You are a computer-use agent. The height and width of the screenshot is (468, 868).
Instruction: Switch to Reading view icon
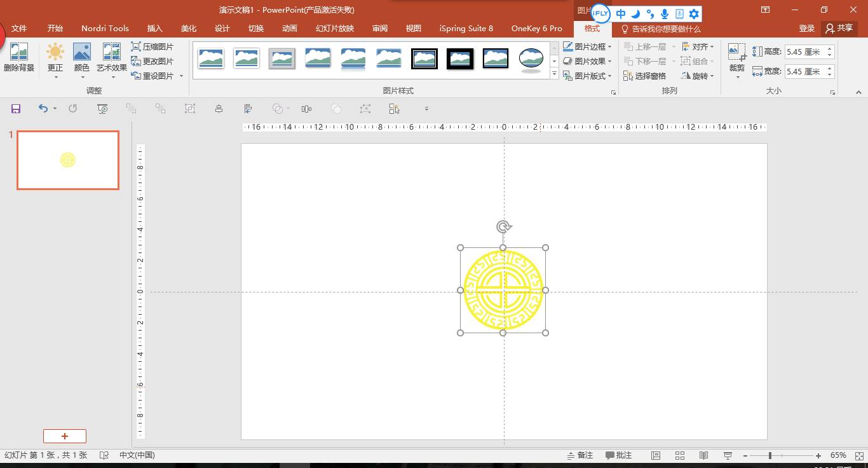coord(704,455)
